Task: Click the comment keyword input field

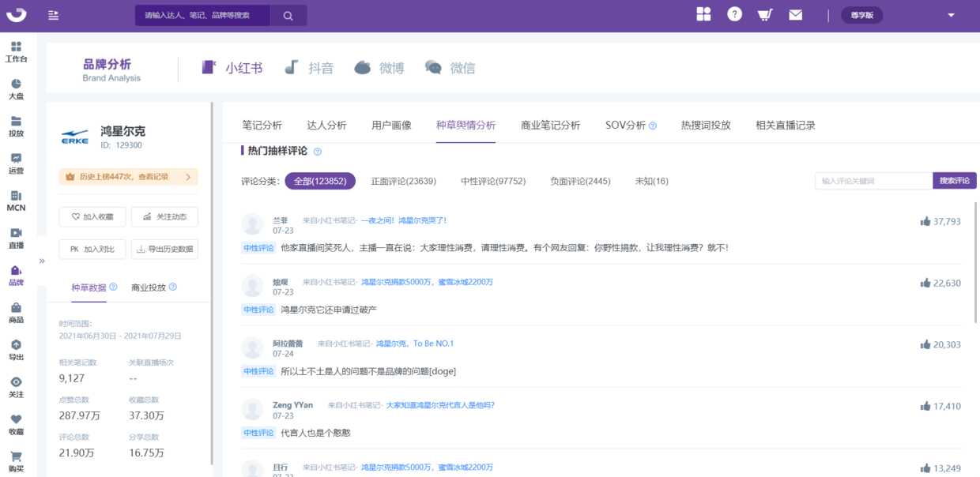Action: [x=873, y=181]
